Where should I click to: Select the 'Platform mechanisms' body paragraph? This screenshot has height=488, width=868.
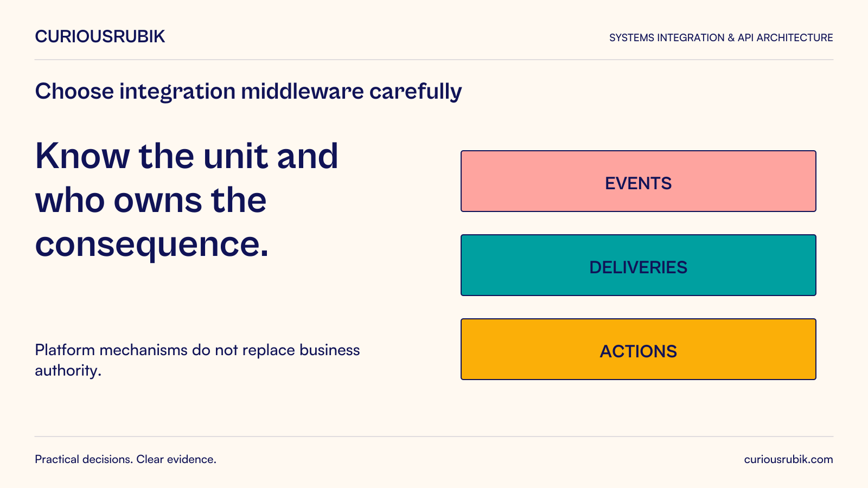coord(197,360)
